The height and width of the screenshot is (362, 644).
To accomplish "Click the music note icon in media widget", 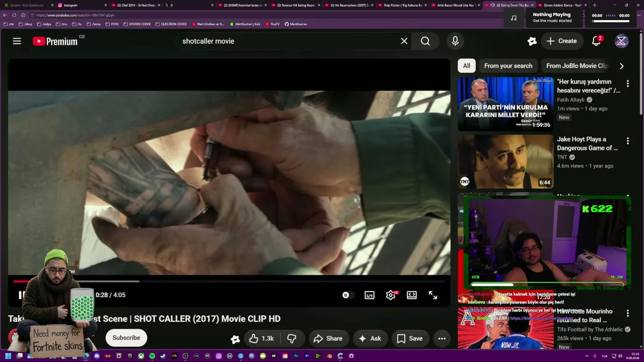I will click(x=514, y=18).
